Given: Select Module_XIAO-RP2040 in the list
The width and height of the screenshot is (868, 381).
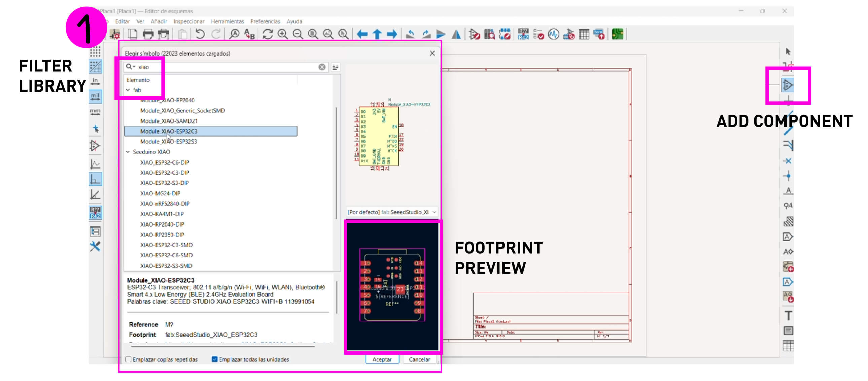Looking at the screenshot, I should (x=167, y=100).
